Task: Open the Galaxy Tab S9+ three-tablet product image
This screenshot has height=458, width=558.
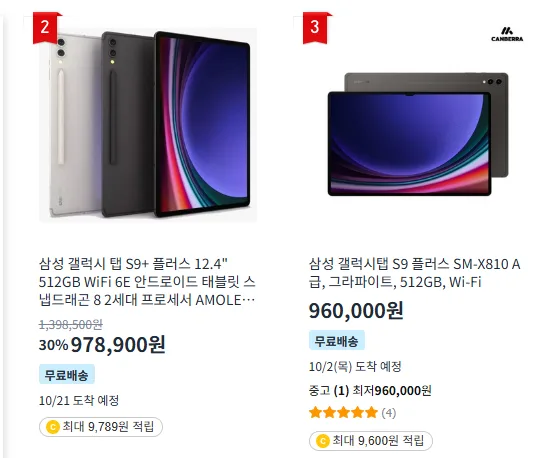Action: point(148,125)
